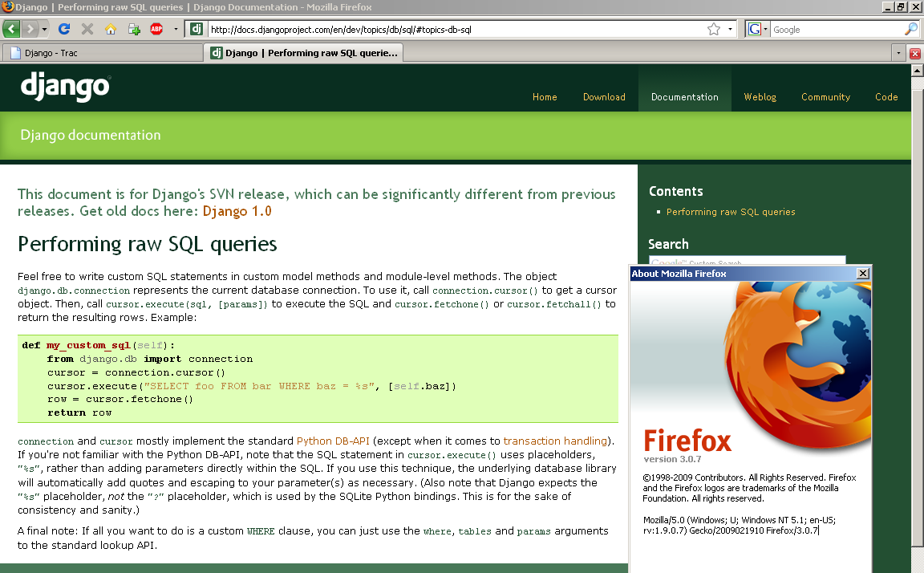Click the vertical scrollbar up arrow
924x573 pixels.
coord(917,70)
